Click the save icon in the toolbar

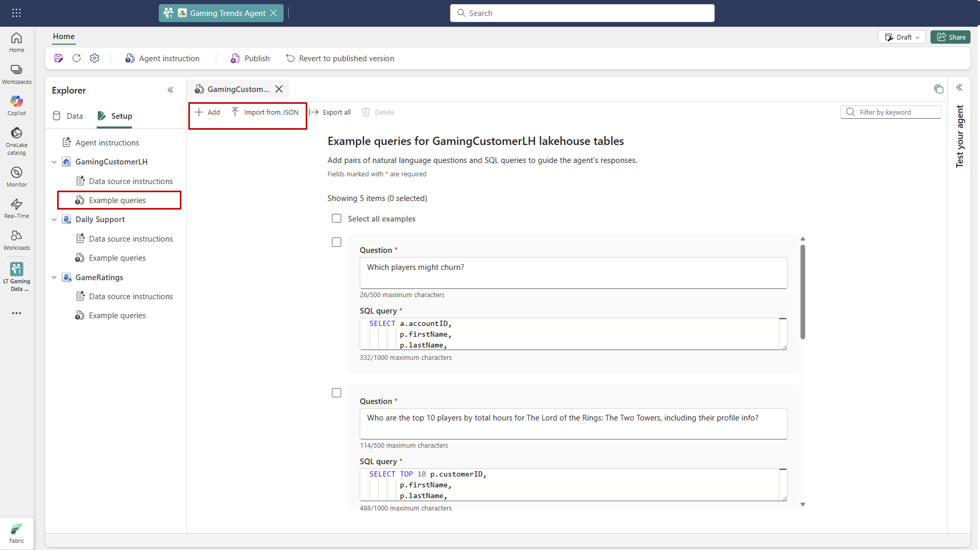pos(59,58)
